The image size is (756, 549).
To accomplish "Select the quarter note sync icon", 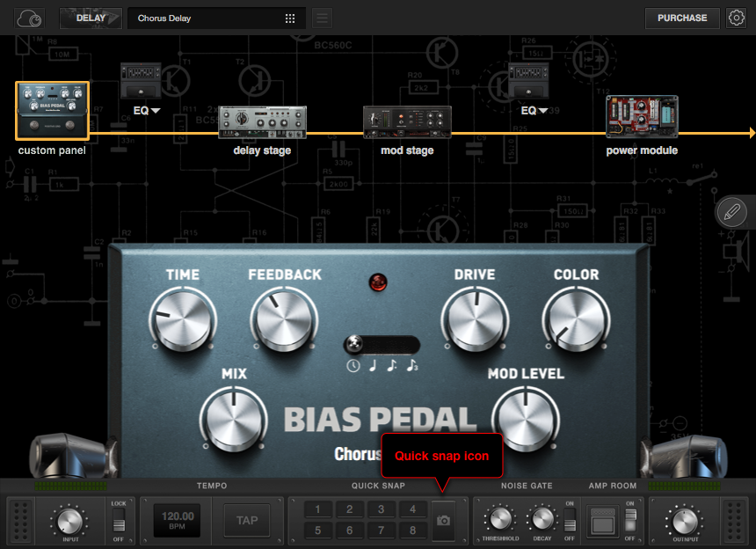I will (373, 366).
